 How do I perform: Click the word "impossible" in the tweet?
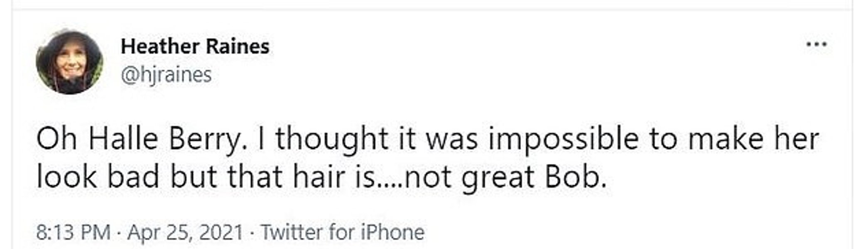[564, 139]
